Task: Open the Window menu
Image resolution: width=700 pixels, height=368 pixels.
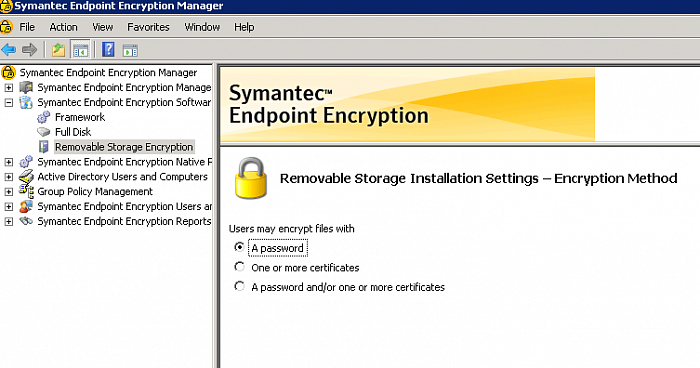Action: [x=202, y=27]
